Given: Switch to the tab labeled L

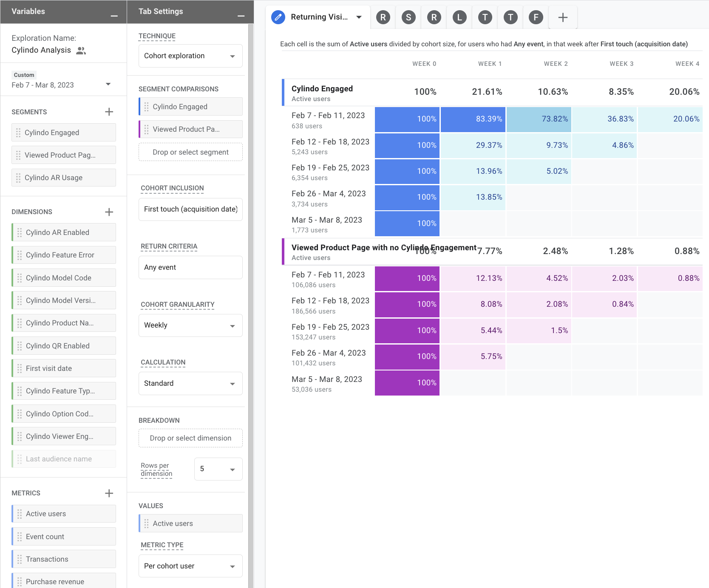Looking at the screenshot, I should coord(459,17).
